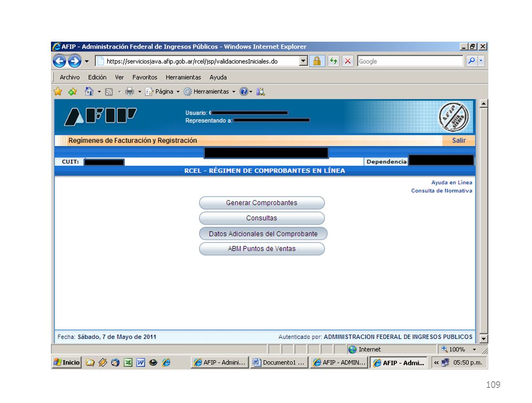
Task: Click the blue Help question mark icon
Action: point(244,92)
